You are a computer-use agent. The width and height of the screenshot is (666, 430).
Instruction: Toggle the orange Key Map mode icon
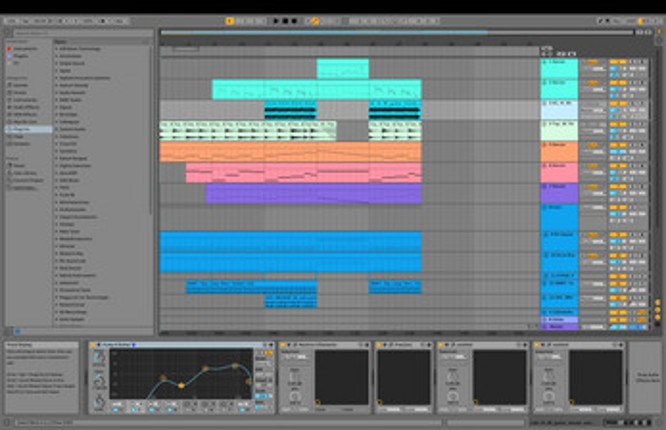coord(642,21)
